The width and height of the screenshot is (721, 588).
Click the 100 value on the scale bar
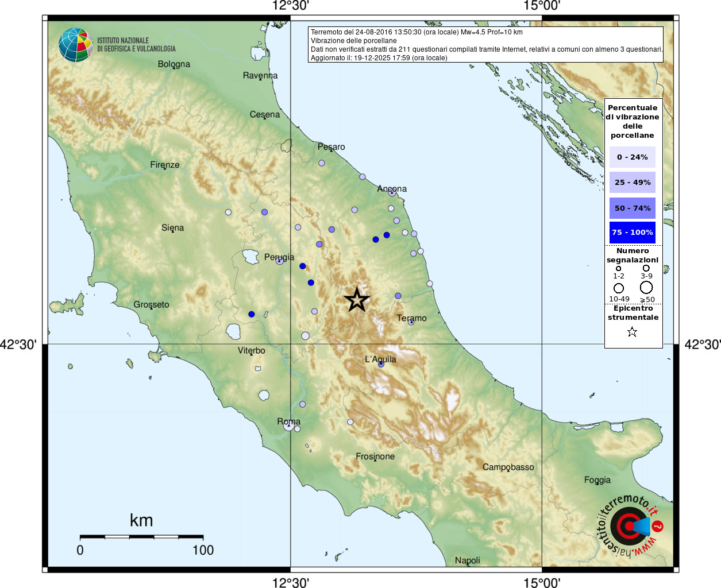(x=203, y=550)
